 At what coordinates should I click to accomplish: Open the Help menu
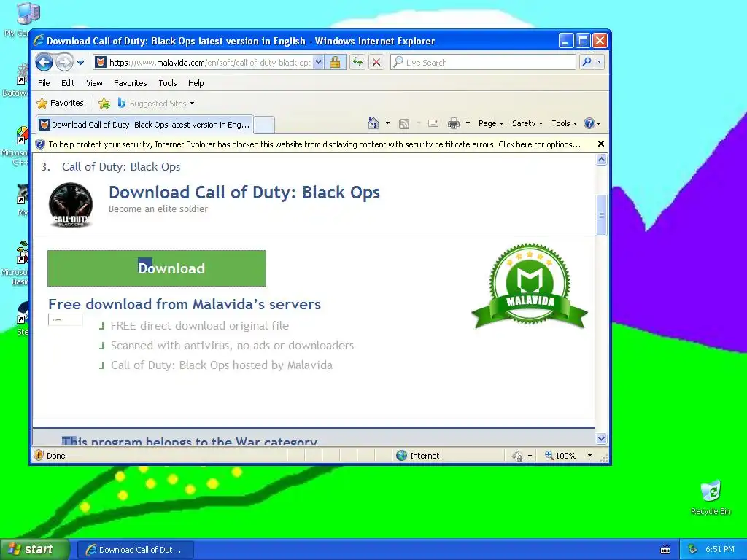[196, 83]
